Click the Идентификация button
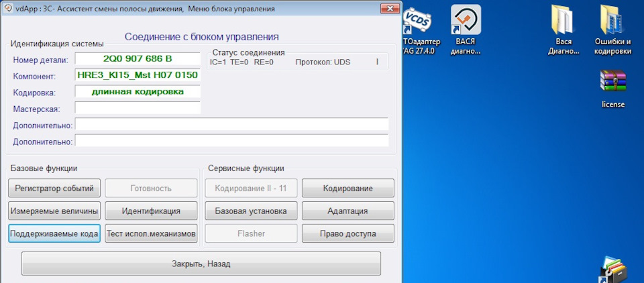This screenshot has height=283, width=644. tap(151, 211)
